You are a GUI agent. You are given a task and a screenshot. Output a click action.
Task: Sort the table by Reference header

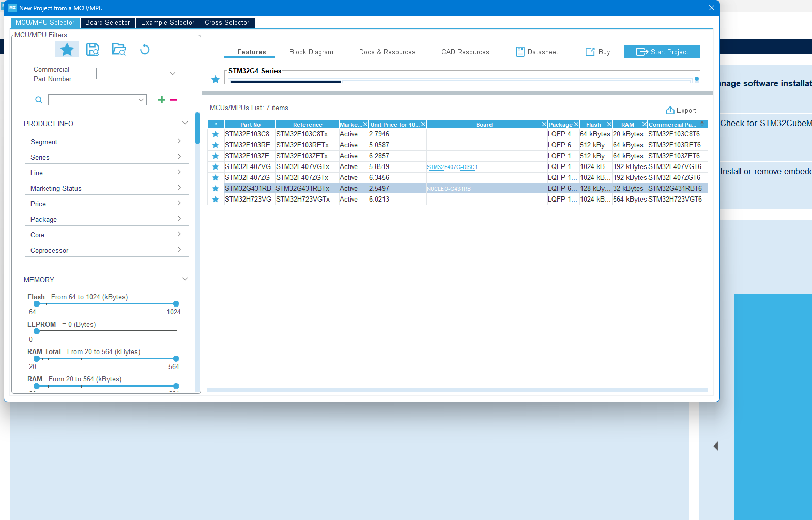click(308, 125)
